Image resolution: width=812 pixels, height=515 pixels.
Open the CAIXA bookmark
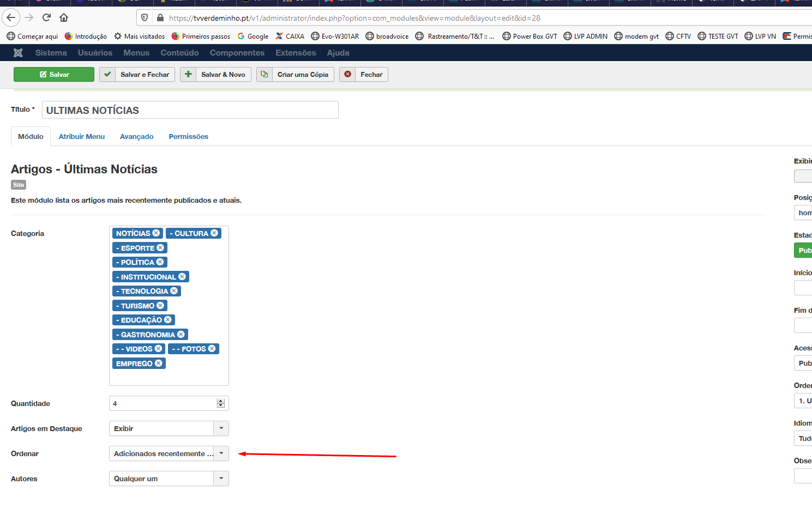click(x=290, y=37)
